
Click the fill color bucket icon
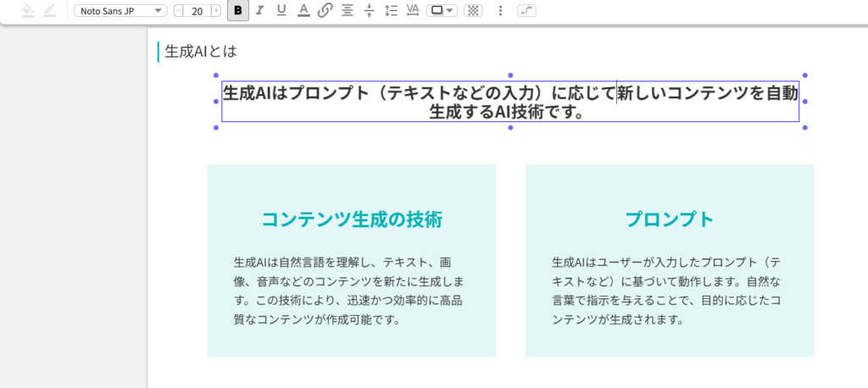(27, 10)
